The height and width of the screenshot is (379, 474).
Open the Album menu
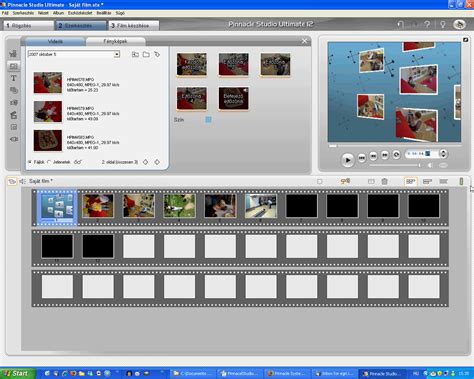coord(58,13)
